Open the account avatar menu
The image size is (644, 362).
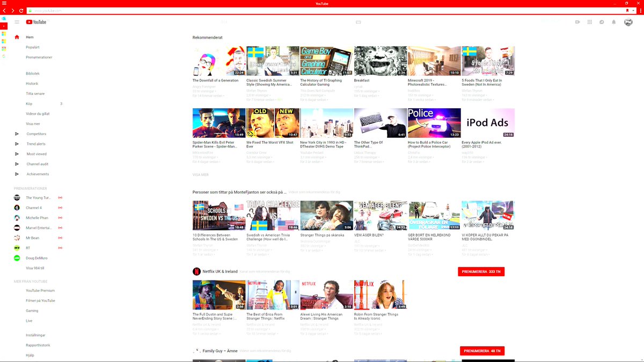point(628,22)
